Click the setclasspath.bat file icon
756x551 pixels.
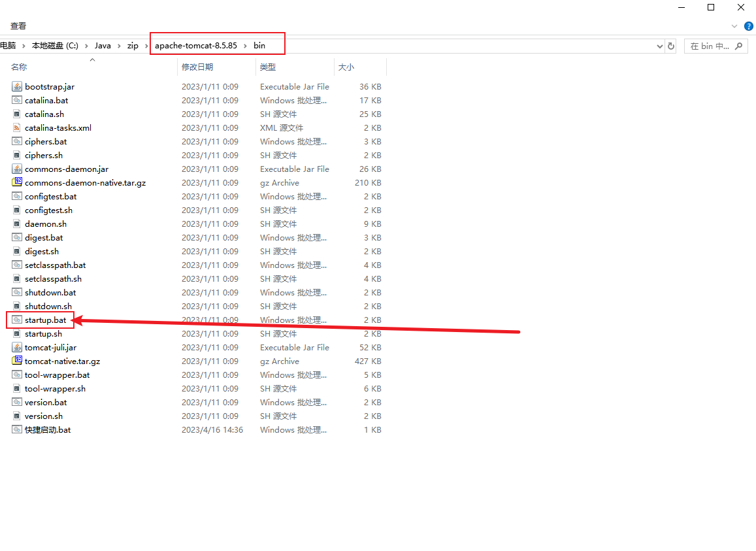click(17, 265)
